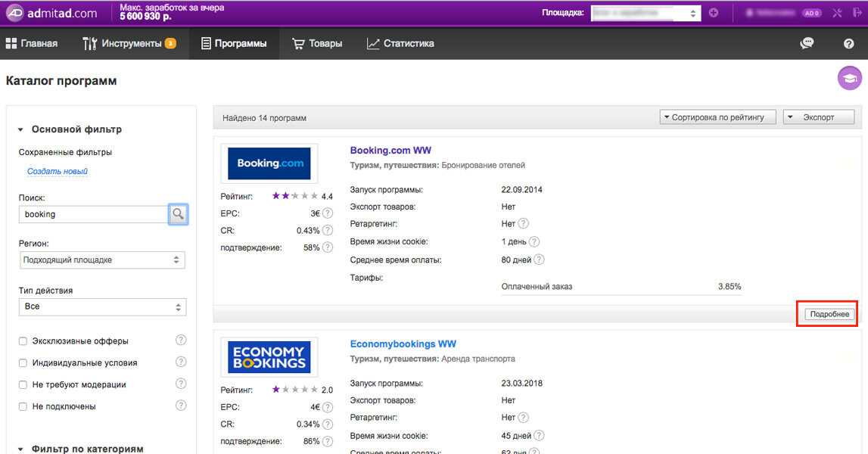Click blurred user account name in header
The height and width of the screenshot is (454, 868).
pos(770,13)
